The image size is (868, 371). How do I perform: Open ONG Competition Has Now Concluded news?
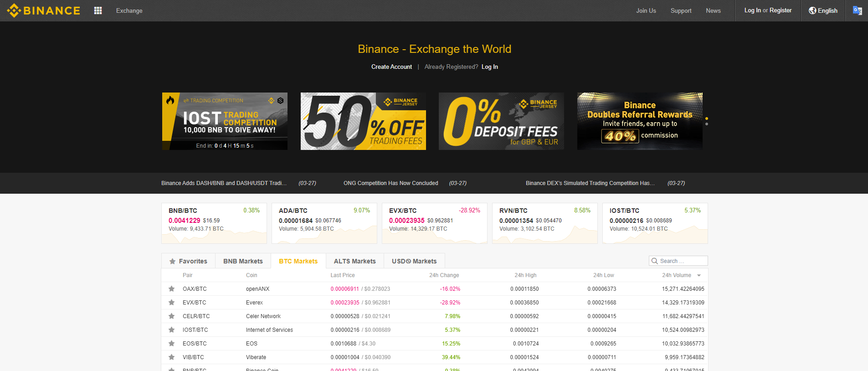coord(391,183)
